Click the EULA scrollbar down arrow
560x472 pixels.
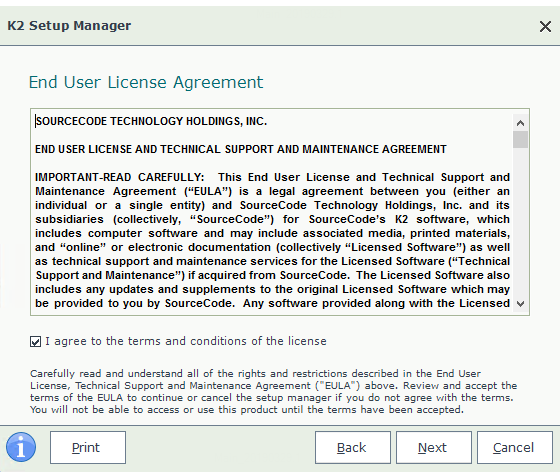520,304
